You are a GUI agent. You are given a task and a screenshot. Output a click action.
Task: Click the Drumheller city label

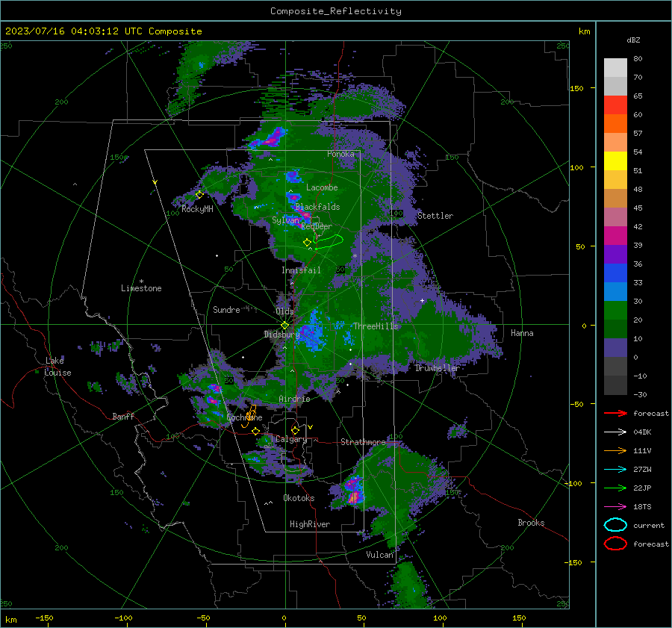pos(437,368)
